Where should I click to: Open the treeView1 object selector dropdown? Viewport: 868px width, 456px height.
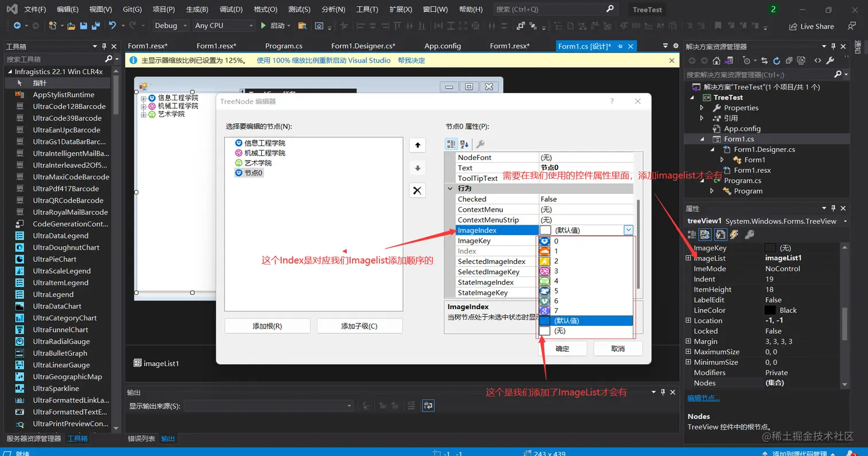[846, 221]
